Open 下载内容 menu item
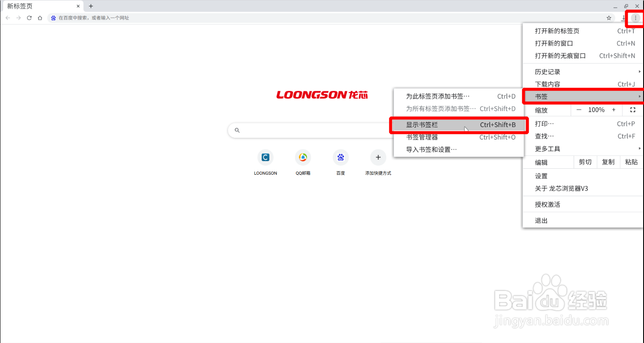Viewport: 644px width, 343px height. [583, 84]
